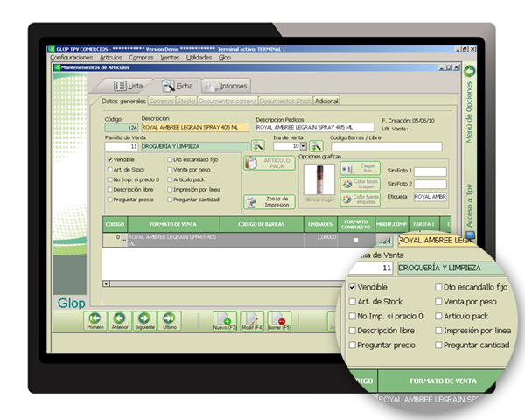
Task: Expand the Iva de venta dropdown
Action: [x=303, y=146]
